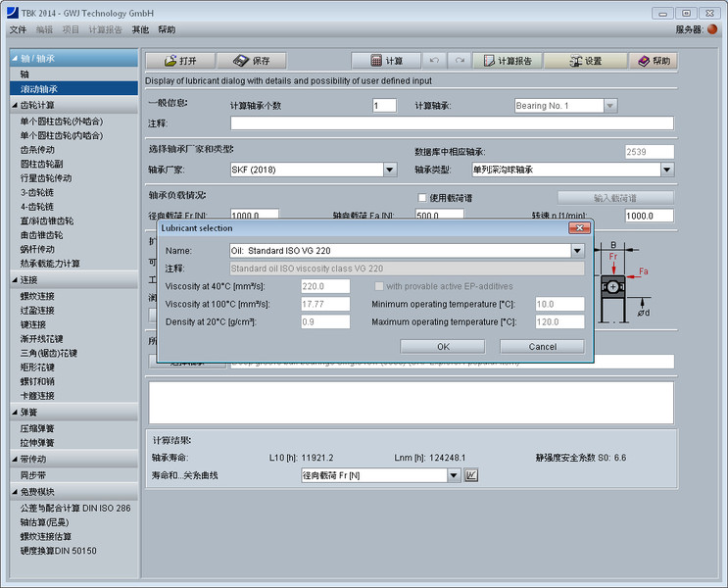
Task: Click the 保存 (Save) toolbar button
Action: click(x=252, y=61)
